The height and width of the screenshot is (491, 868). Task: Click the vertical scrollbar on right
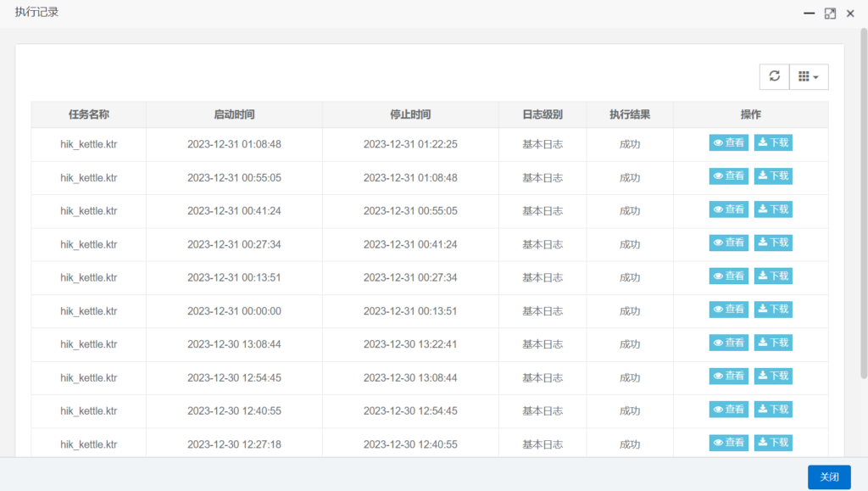(x=863, y=204)
